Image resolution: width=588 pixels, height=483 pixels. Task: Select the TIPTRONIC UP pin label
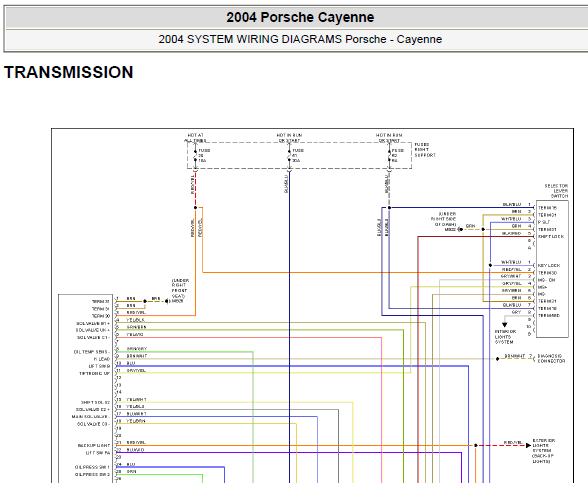tap(94, 374)
